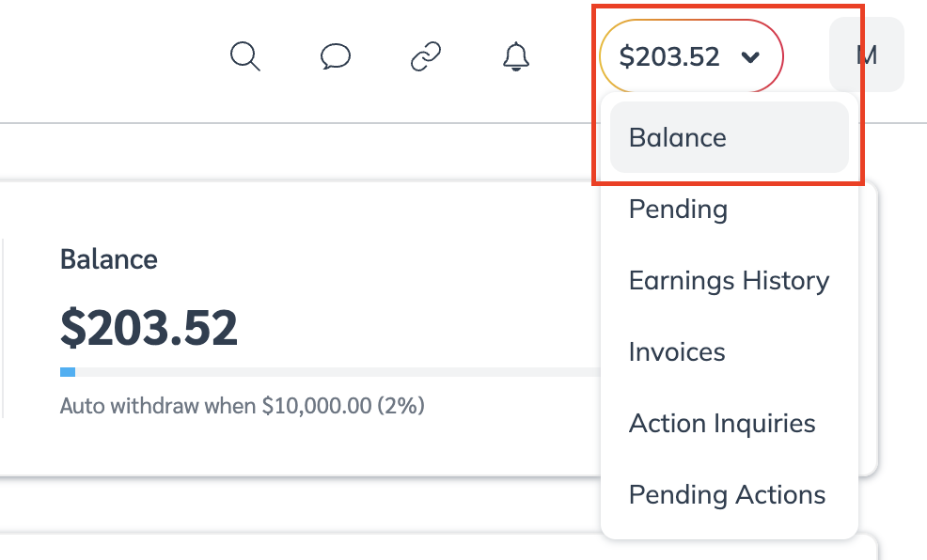927x560 pixels.
Task: Open Earnings History menu entry
Action: [729, 280]
